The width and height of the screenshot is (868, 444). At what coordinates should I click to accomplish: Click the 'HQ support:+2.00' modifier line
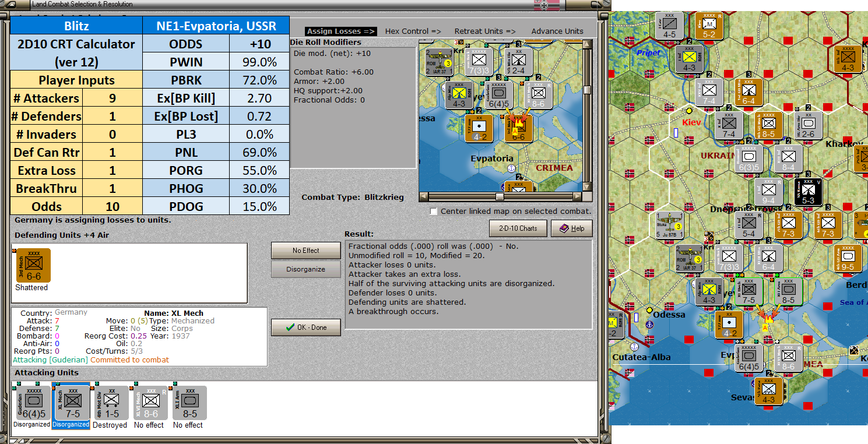click(x=328, y=91)
